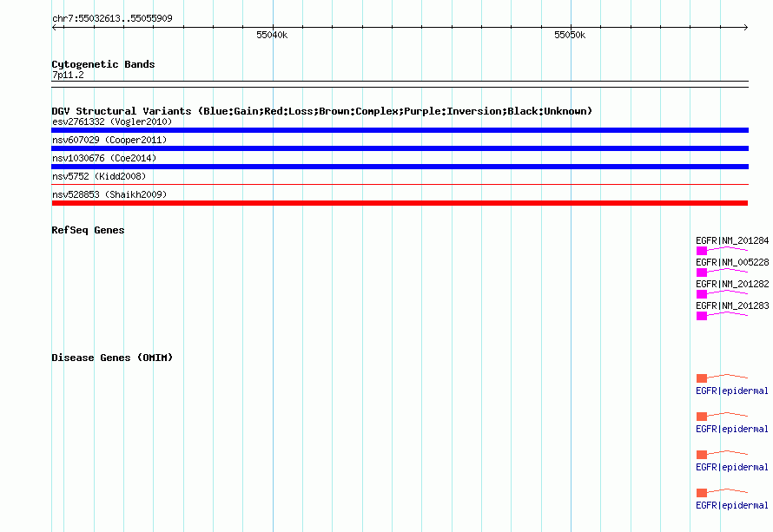Click the magenta exon box under EGFR|NM_201283

click(702, 316)
